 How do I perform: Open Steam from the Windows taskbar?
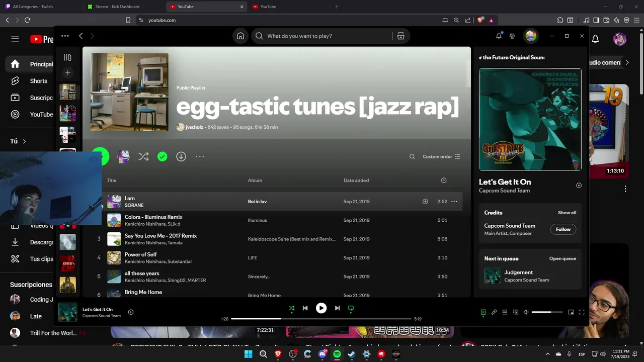point(352,354)
